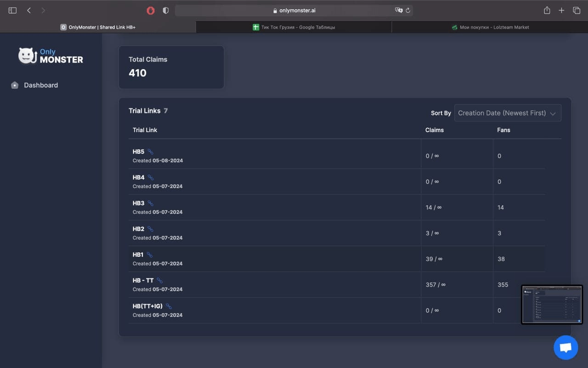Click the link icon beside HB1

(x=149, y=255)
